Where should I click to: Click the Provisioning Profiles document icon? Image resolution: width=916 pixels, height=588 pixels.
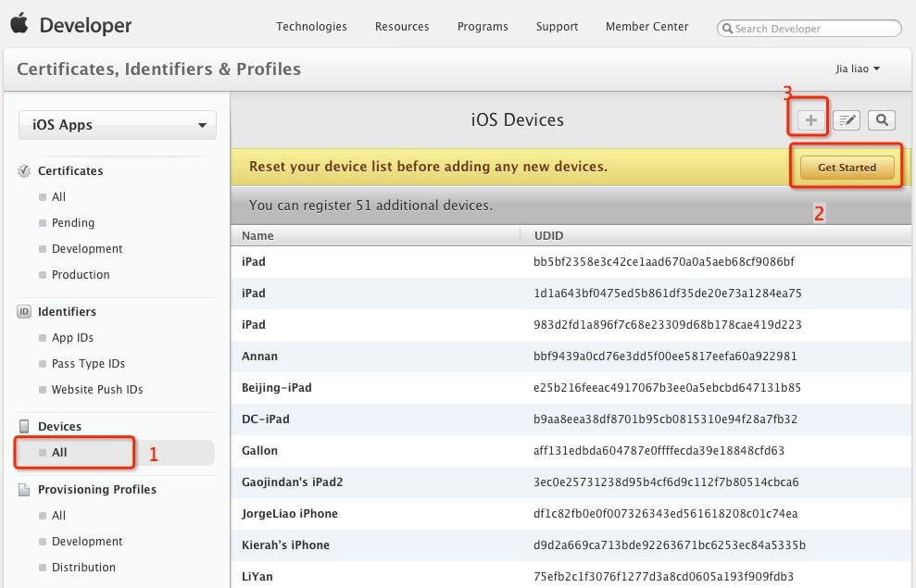click(x=24, y=489)
